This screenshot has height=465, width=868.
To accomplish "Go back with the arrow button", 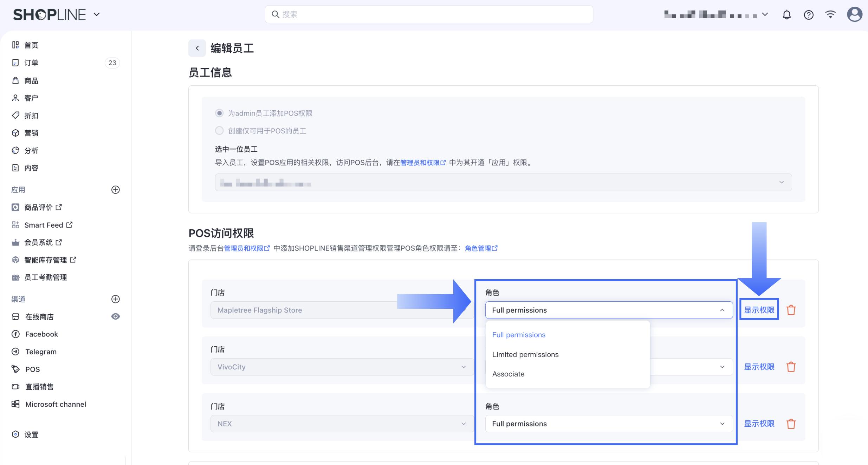I will tap(197, 48).
